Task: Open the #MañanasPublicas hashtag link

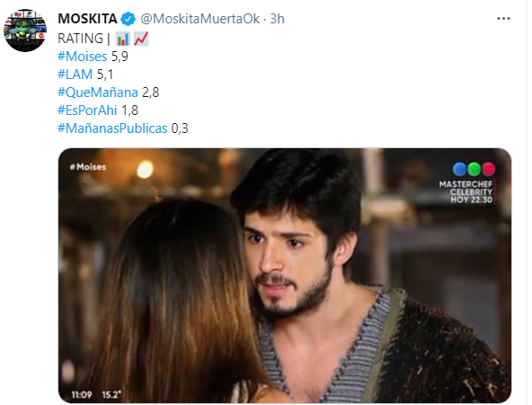Action: 112,128
